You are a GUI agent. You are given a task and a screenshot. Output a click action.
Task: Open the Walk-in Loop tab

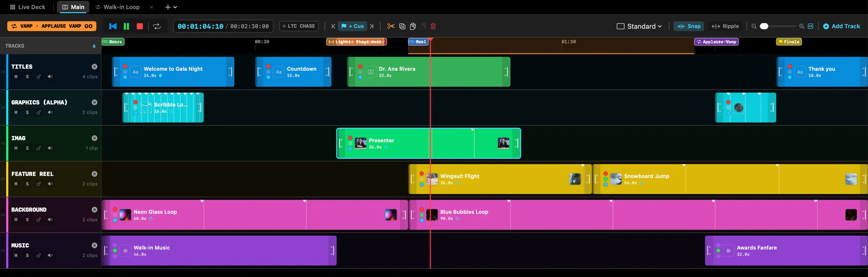coord(118,7)
